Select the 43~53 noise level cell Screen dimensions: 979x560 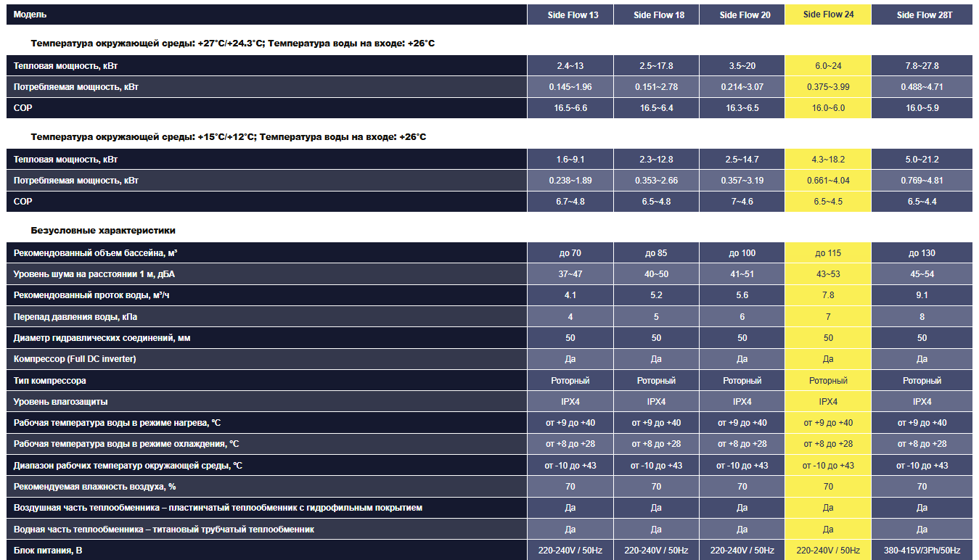tap(828, 274)
